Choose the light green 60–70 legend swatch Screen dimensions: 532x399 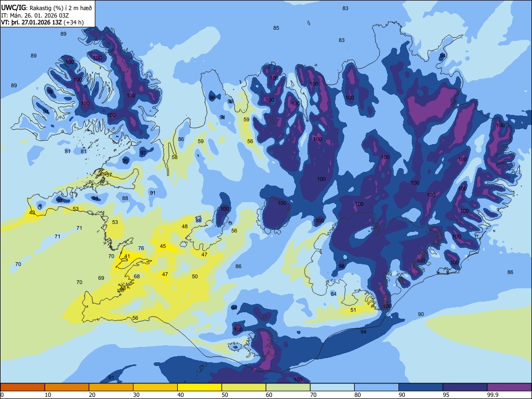tap(288, 387)
